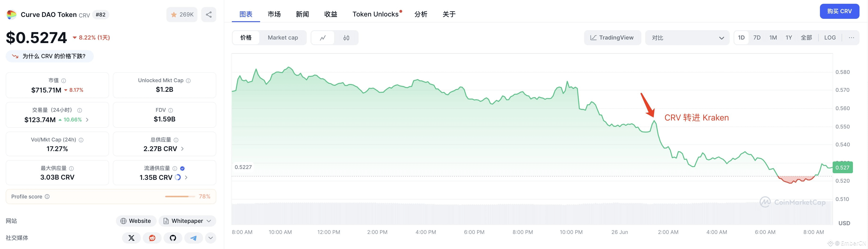Open the TradingView chart button
Screen dimensions: 868x249
point(612,38)
